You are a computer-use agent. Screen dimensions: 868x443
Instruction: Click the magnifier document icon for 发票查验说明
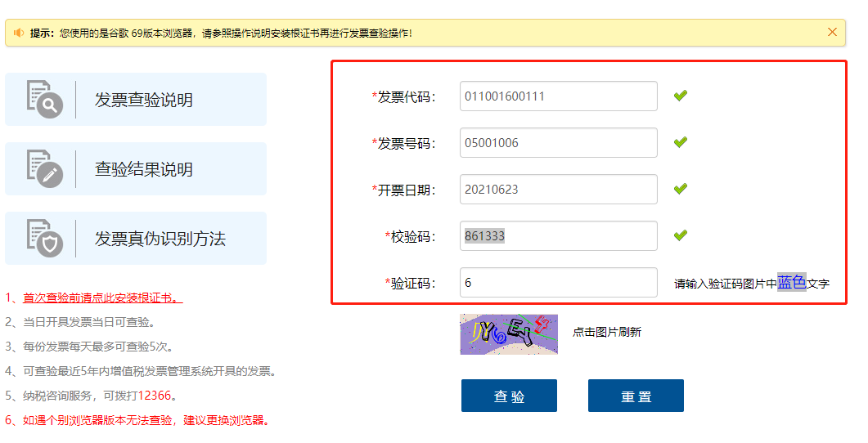click(x=44, y=99)
